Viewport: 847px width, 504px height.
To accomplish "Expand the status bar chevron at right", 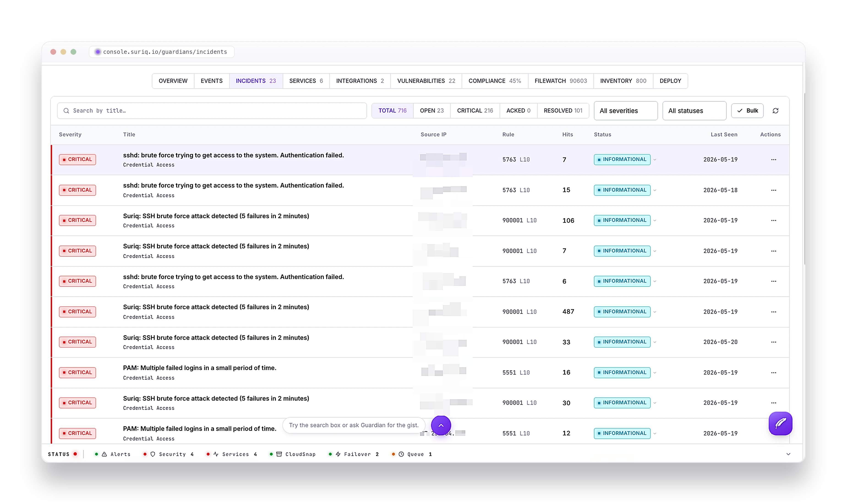I will point(788,454).
